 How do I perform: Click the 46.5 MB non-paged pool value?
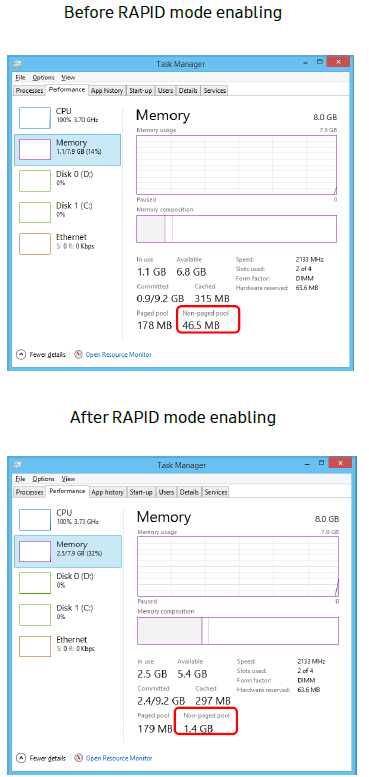(201, 325)
